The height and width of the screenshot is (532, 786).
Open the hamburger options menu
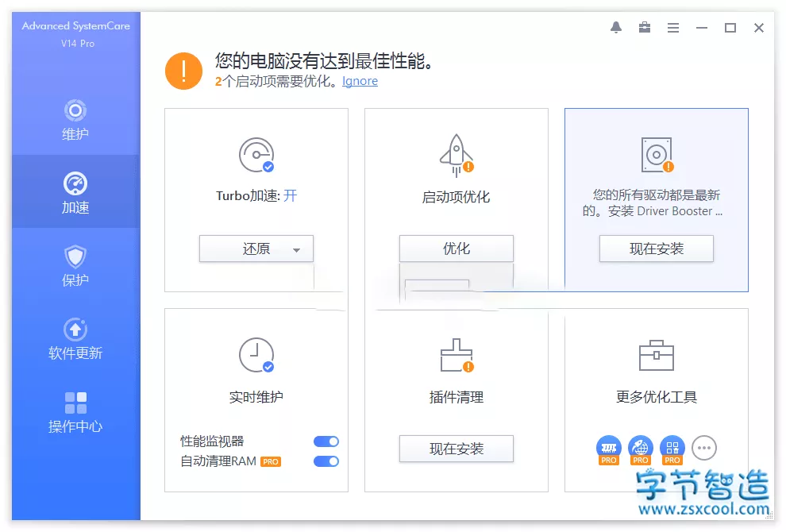tap(673, 28)
